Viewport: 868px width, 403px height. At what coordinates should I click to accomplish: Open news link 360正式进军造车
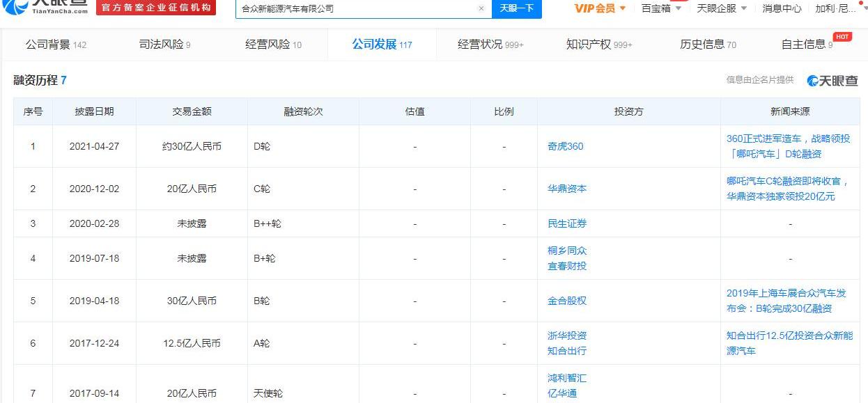pyautogui.click(x=789, y=146)
